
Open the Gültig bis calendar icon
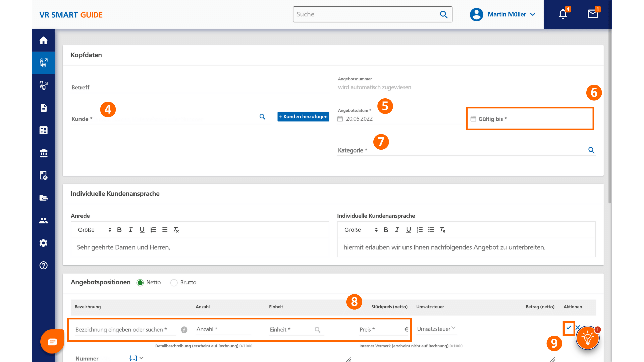coord(473,119)
